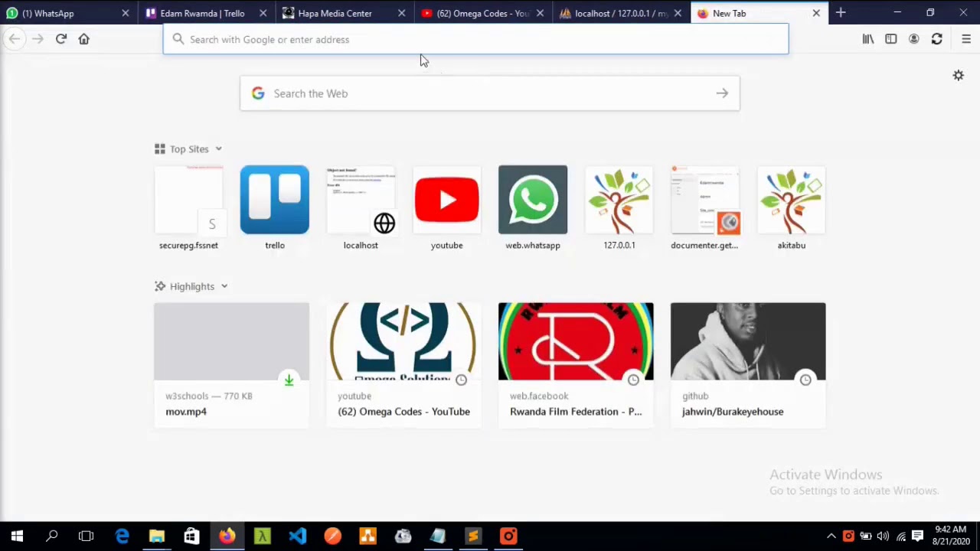Go to the Firefox home page
The width and height of the screenshot is (980, 551).
click(x=84, y=39)
